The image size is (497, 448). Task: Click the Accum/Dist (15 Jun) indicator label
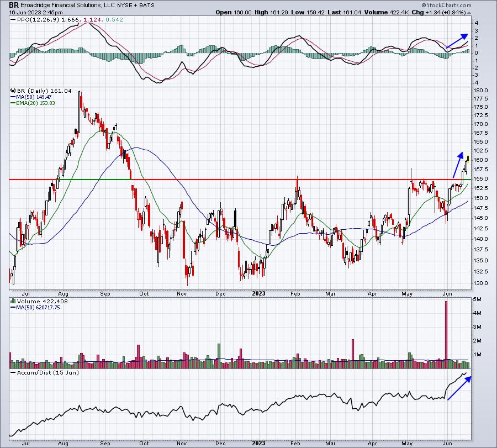click(x=47, y=372)
